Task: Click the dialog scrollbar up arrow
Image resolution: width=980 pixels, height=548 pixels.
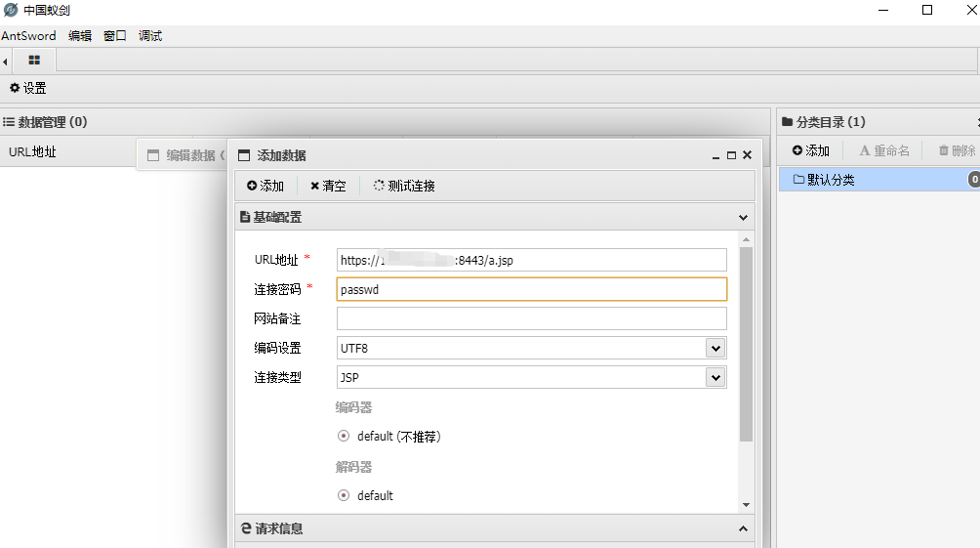Action: point(746,239)
